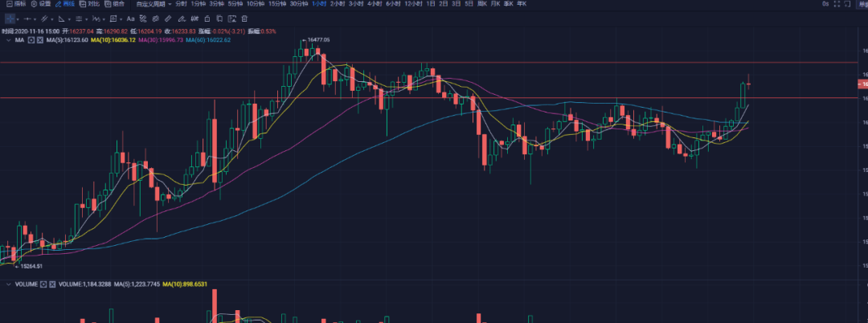The image size is (868, 323).
Task: Switch to 年K yearly candles
Action: tap(522, 3)
